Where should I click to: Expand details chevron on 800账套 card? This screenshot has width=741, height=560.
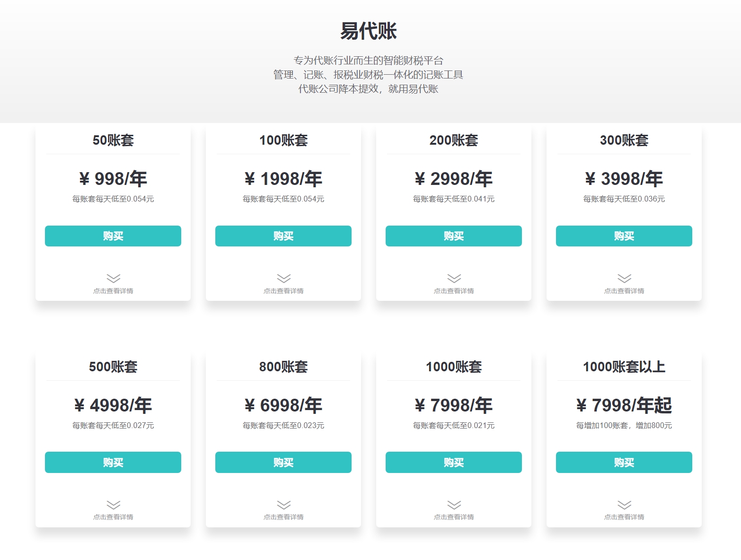click(283, 505)
